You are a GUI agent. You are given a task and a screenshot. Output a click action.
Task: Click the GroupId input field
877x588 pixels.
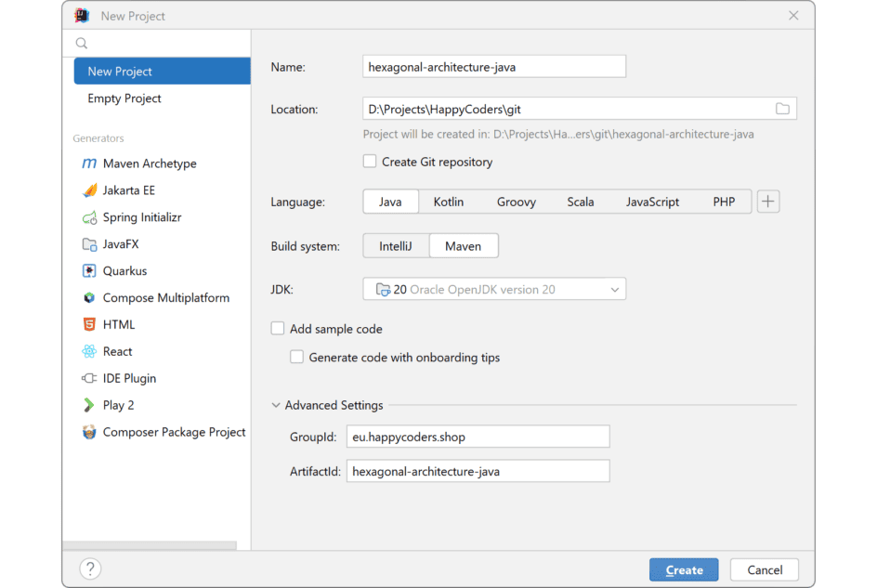point(478,437)
